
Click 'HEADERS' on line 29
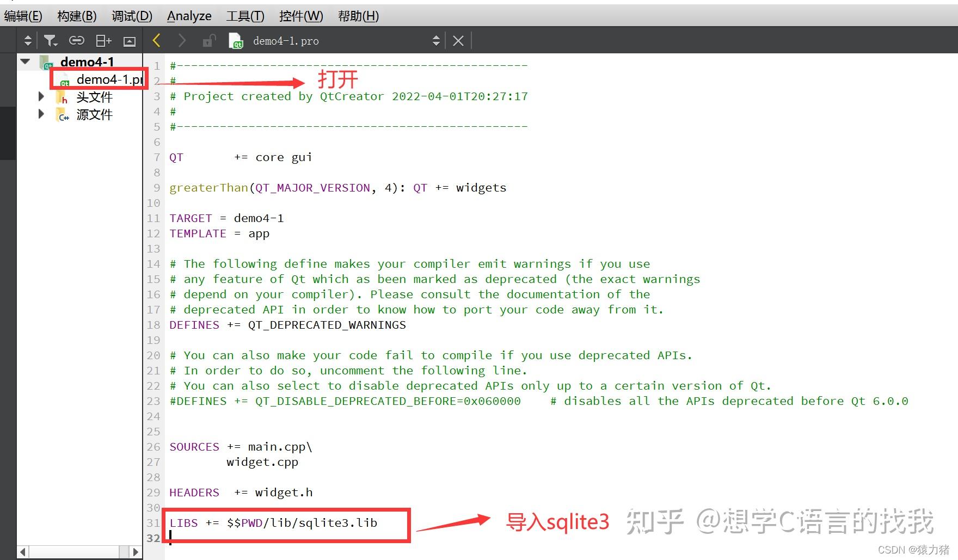(194, 493)
